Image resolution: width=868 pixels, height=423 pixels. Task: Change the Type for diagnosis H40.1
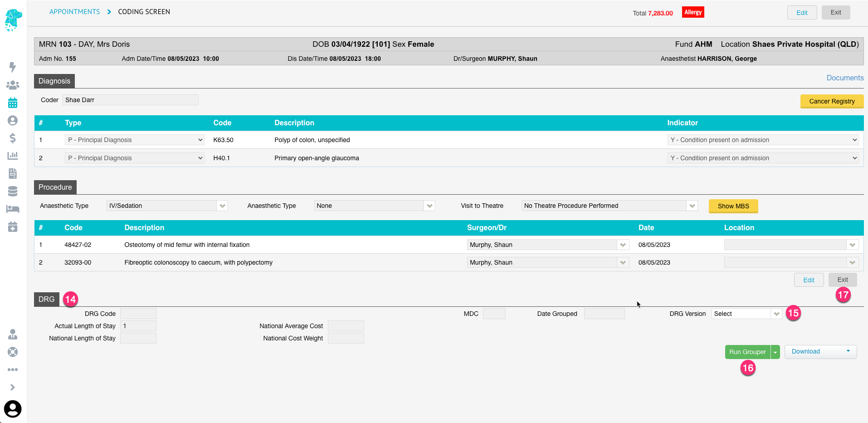134,158
